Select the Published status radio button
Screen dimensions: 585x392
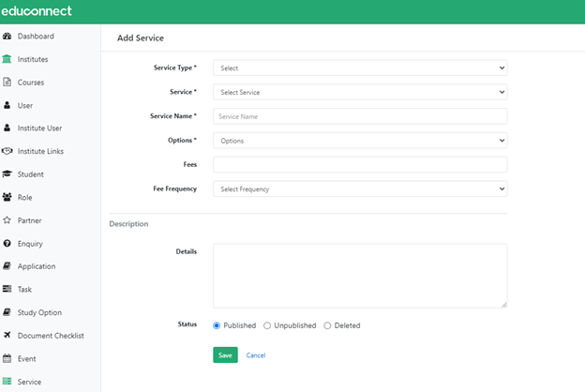(217, 325)
